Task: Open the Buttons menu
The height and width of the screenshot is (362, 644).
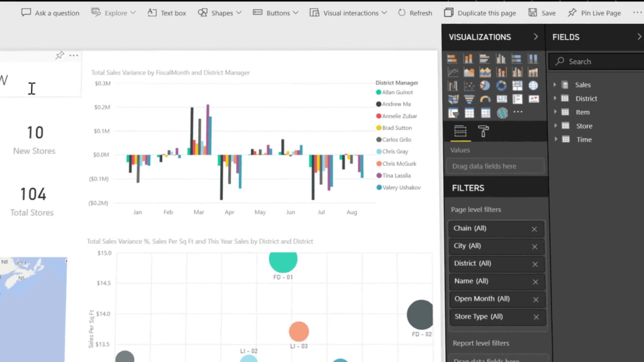Action: pos(275,12)
